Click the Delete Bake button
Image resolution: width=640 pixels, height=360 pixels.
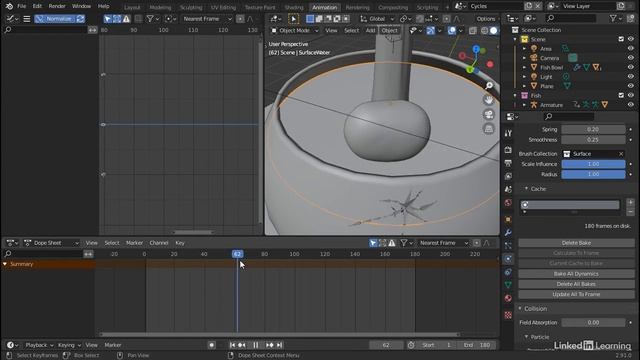pyautogui.click(x=576, y=243)
